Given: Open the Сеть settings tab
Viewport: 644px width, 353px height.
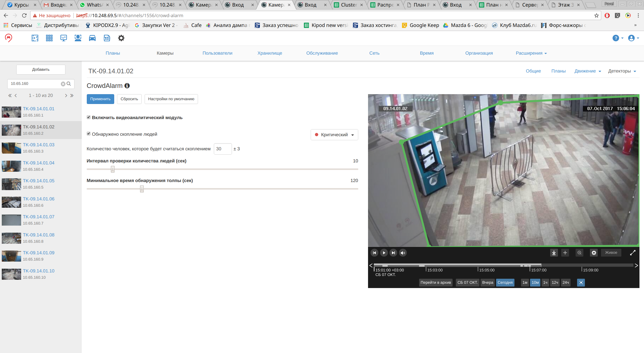Looking at the screenshot, I should pyautogui.click(x=374, y=53).
